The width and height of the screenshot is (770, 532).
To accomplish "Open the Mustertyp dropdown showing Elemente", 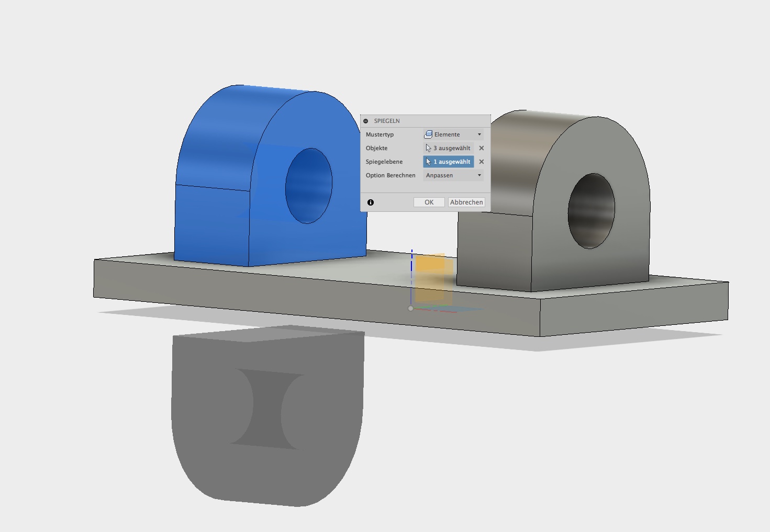I will 453,134.
